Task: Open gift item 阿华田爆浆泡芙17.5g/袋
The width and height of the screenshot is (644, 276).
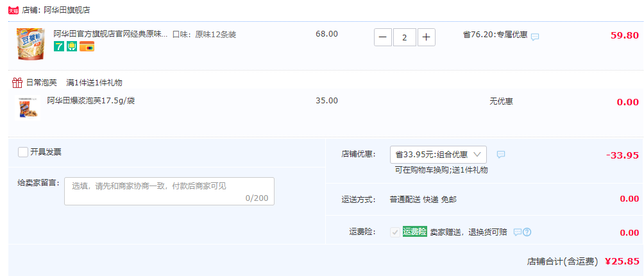Action: coord(91,101)
